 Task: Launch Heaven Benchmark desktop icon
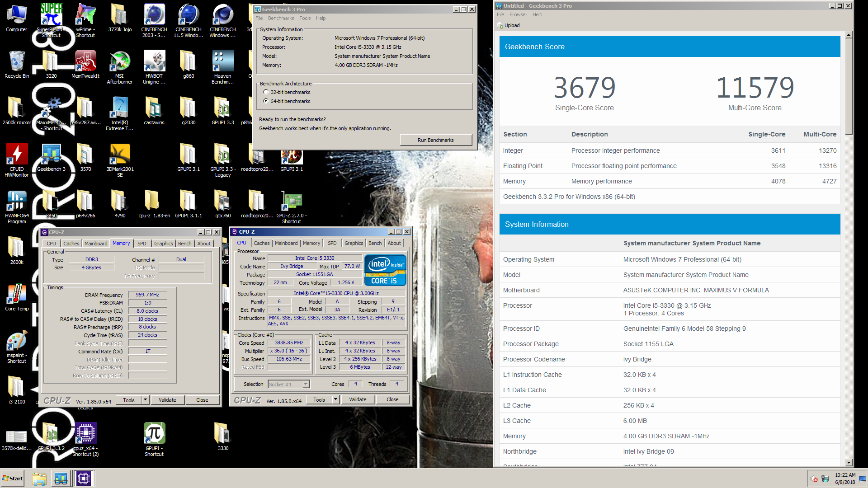coord(223,67)
